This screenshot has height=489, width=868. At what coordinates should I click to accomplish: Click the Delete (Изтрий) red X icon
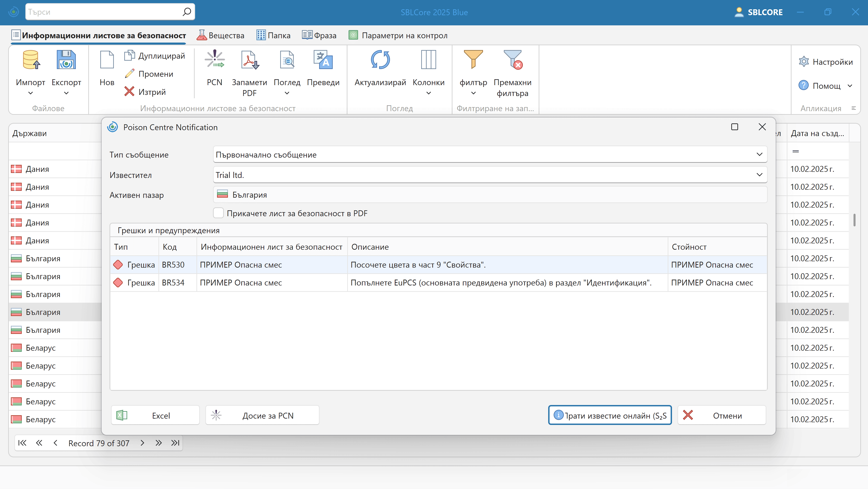pos(129,91)
